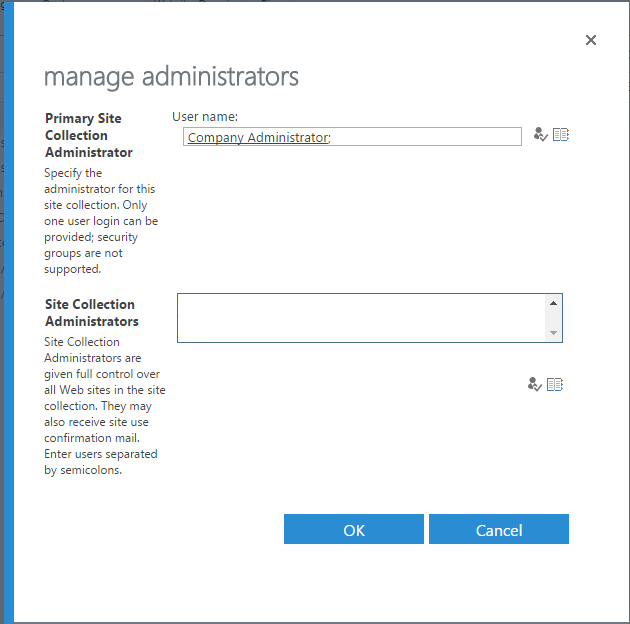The width and height of the screenshot is (630, 624).
Task: Click the Site Collection Administrators scrollbar track
Action: click(x=553, y=317)
